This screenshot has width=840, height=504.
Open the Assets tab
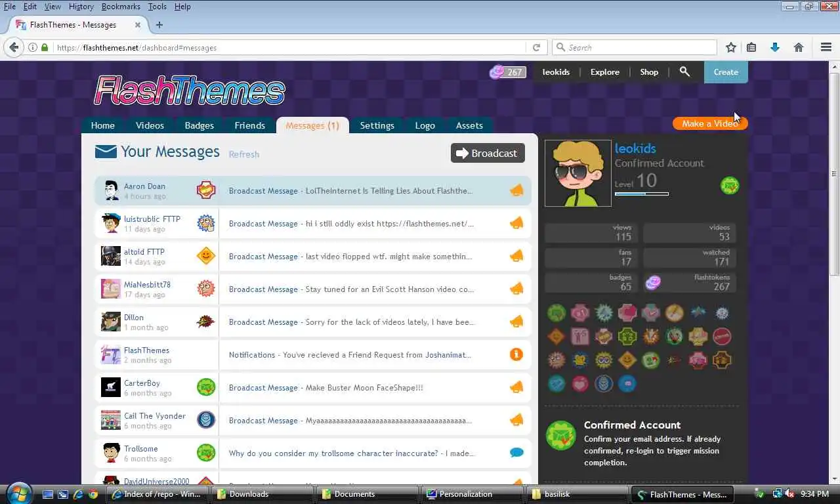pos(469,125)
